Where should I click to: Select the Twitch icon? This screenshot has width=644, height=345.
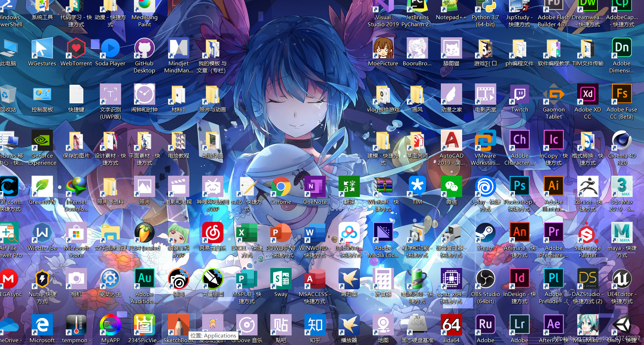coord(519,94)
